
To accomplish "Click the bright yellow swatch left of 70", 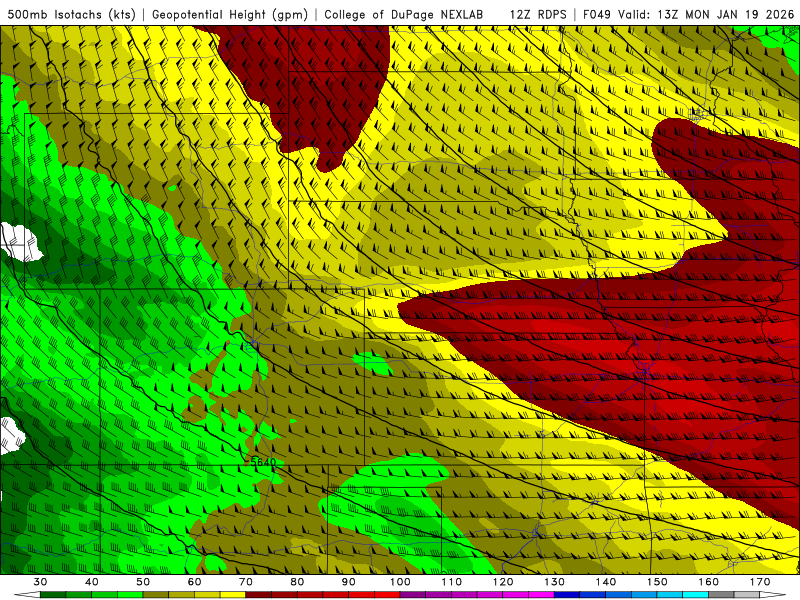I will 233,595.
